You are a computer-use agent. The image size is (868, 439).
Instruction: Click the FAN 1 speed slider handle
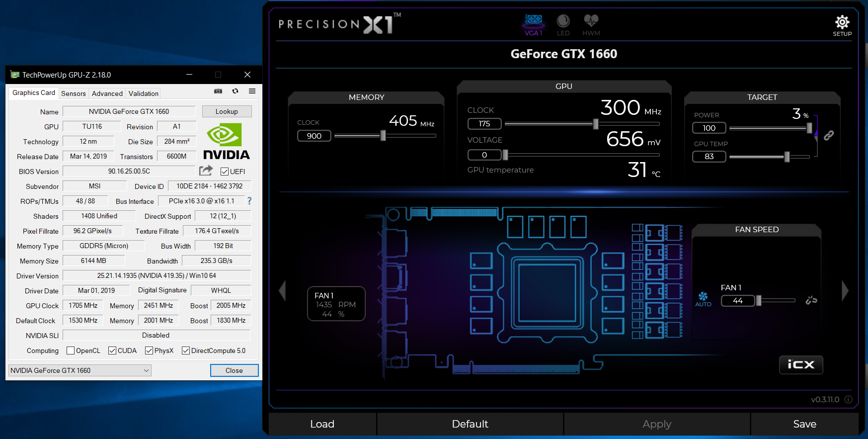tap(759, 300)
